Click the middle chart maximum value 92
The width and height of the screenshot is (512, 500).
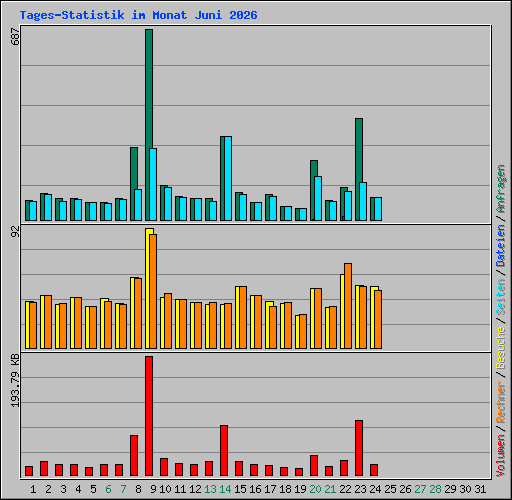pos(15,231)
